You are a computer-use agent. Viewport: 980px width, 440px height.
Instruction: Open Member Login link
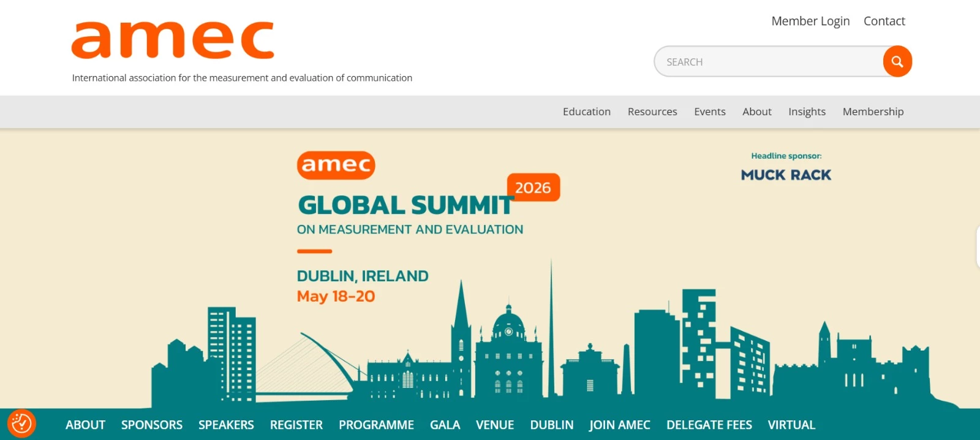click(810, 21)
